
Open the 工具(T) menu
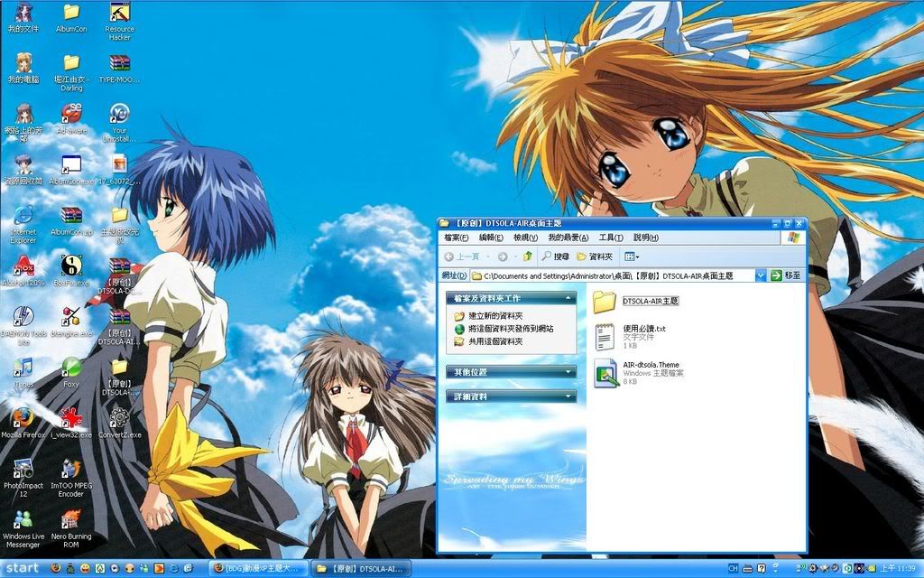coord(611,238)
